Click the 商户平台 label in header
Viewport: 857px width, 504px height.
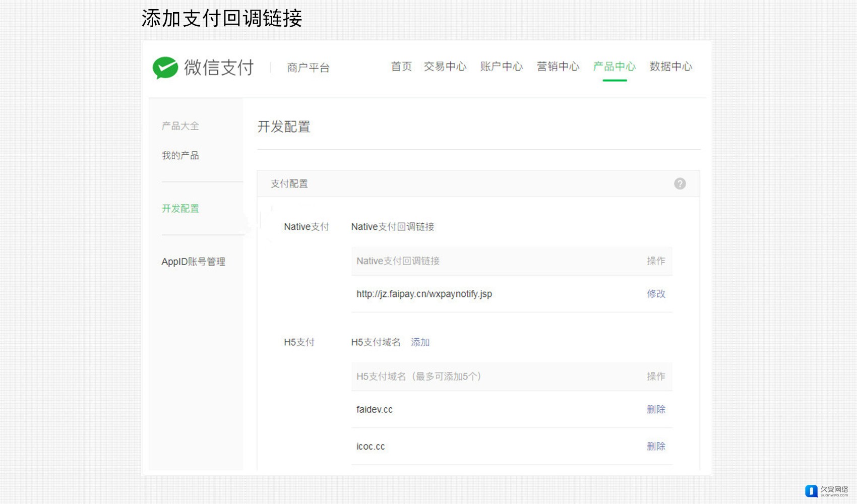(308, 68)
